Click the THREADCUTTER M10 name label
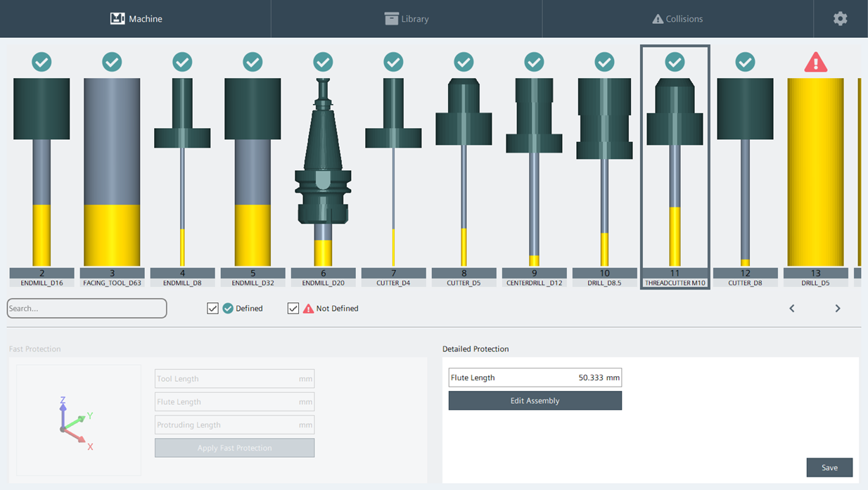The image size is (868, 490). pos(675,283)
